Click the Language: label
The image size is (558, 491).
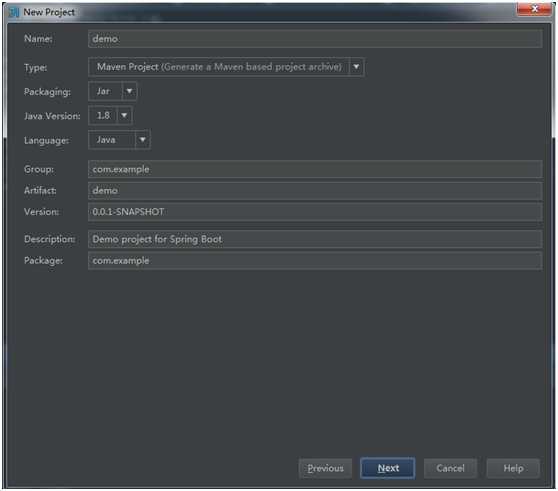[x=46, y=141]
